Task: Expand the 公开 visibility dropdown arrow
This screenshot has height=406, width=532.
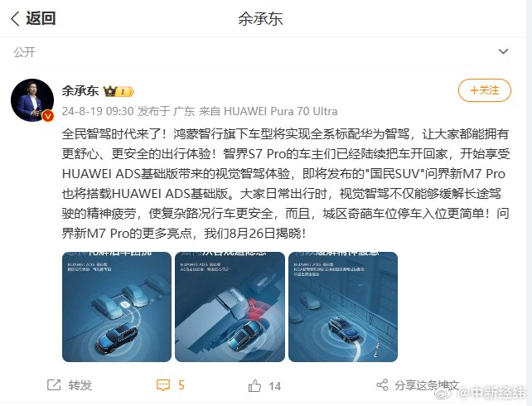Action: pos(503,51)
